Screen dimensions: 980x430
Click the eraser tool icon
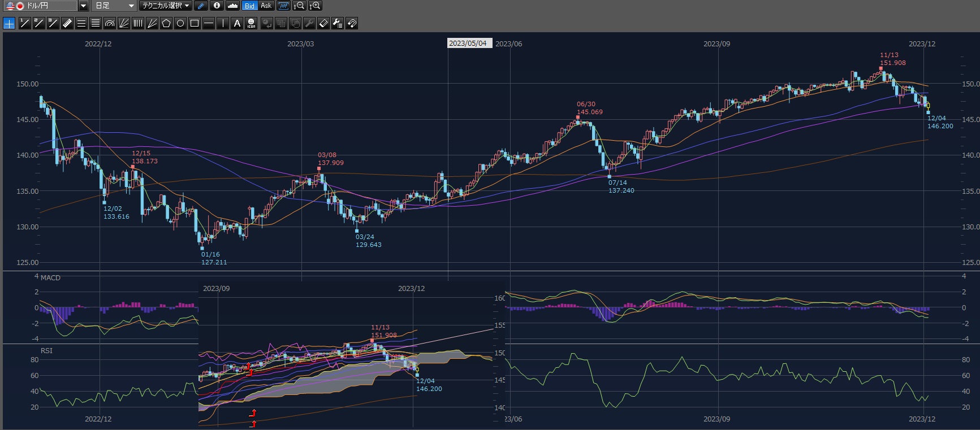(x=323, y=23)
